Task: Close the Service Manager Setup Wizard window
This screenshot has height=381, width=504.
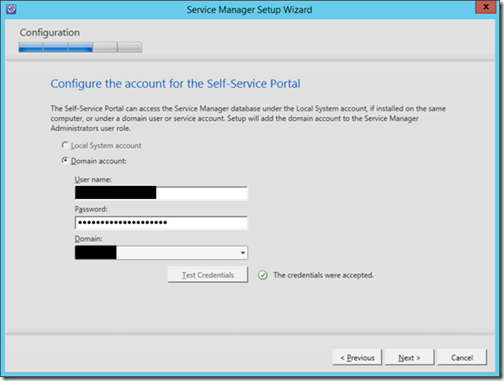Action: [x=486, y=7]
